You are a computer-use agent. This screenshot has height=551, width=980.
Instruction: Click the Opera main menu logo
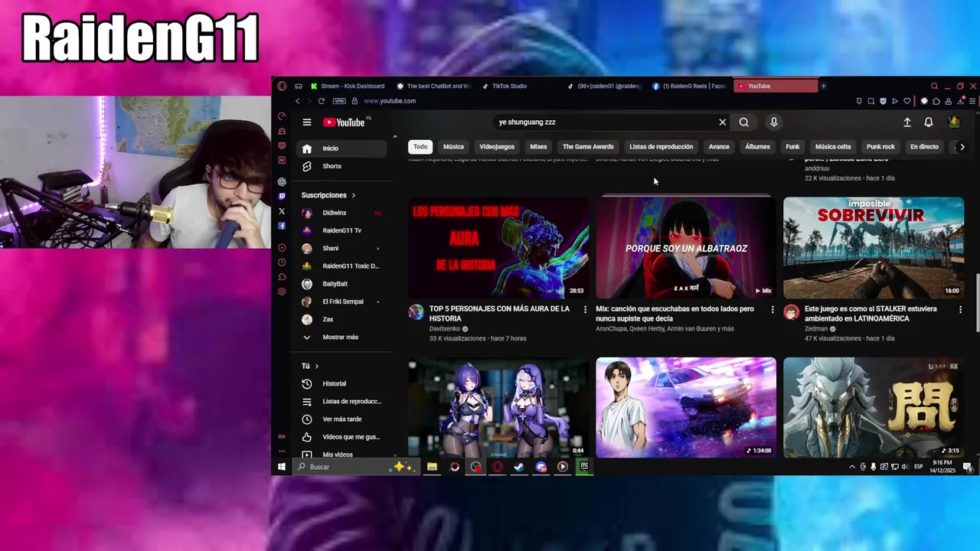282,86
